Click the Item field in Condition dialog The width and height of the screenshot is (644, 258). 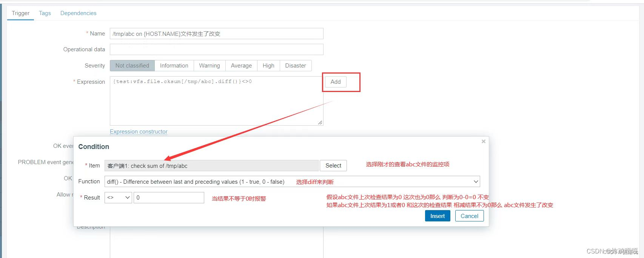[x=211, y=166]
